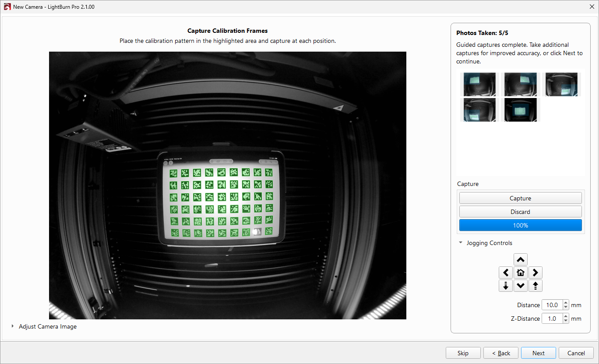Click the LightBurn app icon in title bar
Viewport: 599px width, 364px height.
point(7,7)
